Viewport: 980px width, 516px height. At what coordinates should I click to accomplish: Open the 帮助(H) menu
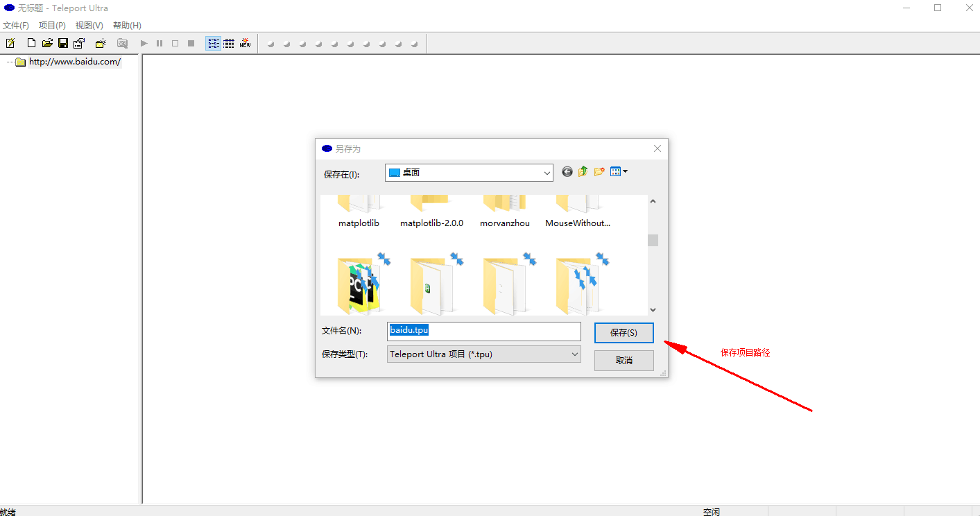click(x=127, y=26)
